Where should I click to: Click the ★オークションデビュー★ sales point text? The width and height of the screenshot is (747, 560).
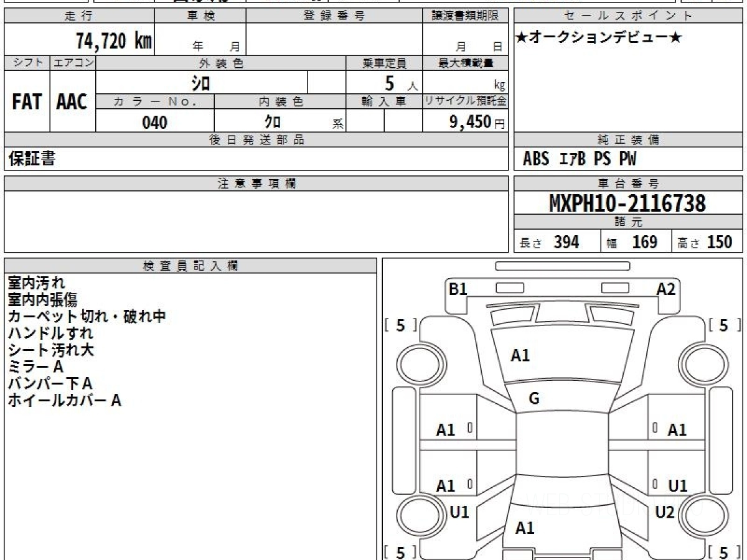599,38
